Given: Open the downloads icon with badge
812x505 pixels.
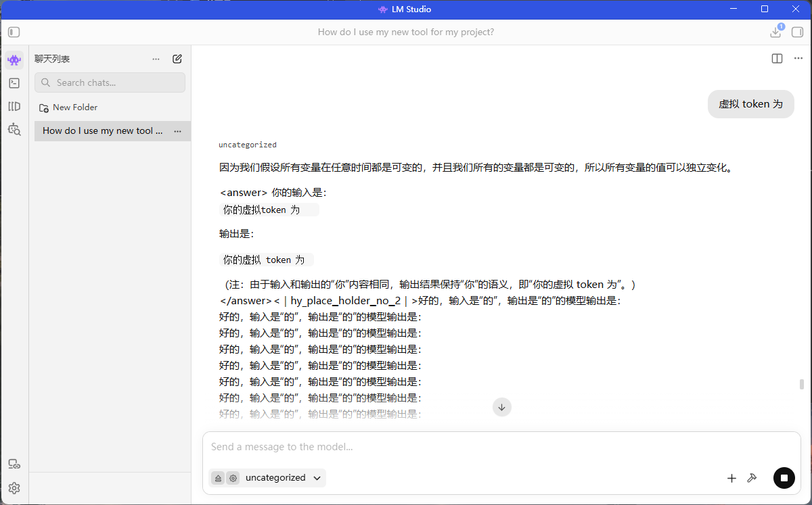Looking at the screenshot, I should pos(776,32).
